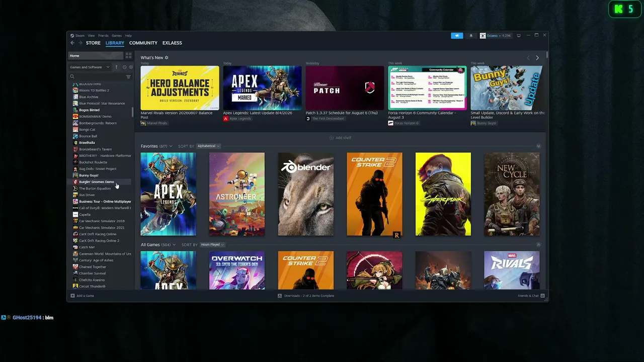Show next What's New items arrow
644x362 pixels.
[x=537, y=58]
